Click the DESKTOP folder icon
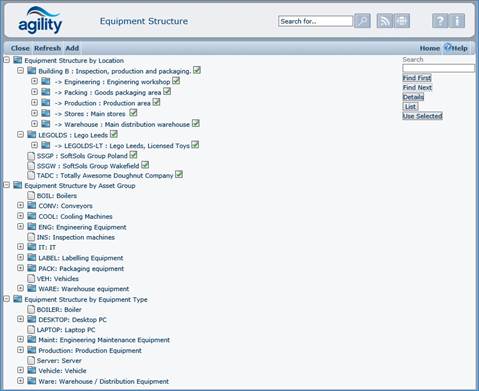This screenshot has height=391, width=479. pos(32,319)
